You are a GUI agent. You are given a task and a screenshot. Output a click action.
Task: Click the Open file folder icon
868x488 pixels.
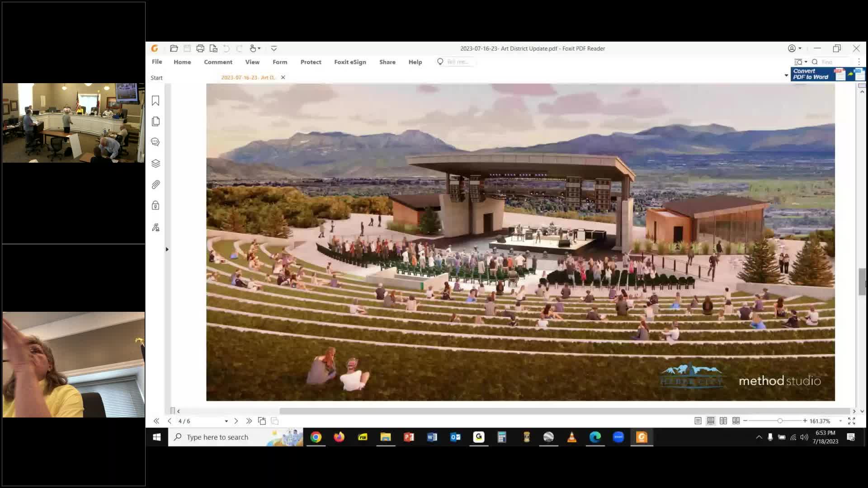[x=174, y=48]
